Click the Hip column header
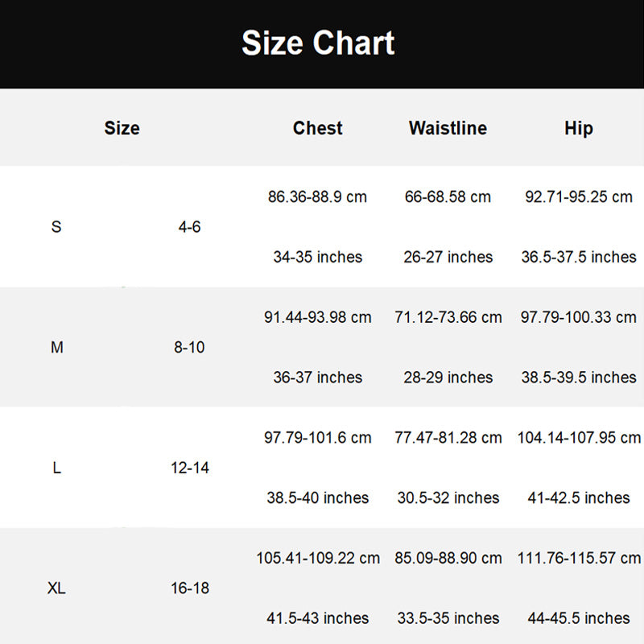Viewport: 644px width, 644px height. (578, 128)
